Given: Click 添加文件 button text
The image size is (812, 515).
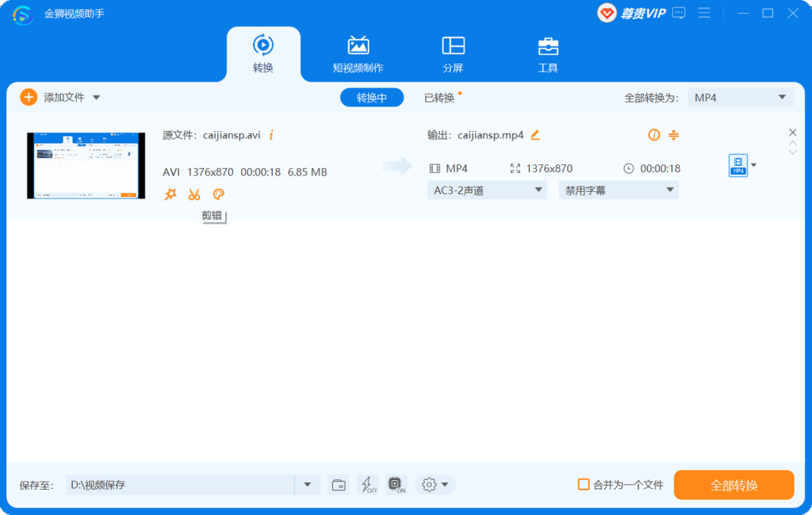Looking at the screenshot, I should pos(64,98).
